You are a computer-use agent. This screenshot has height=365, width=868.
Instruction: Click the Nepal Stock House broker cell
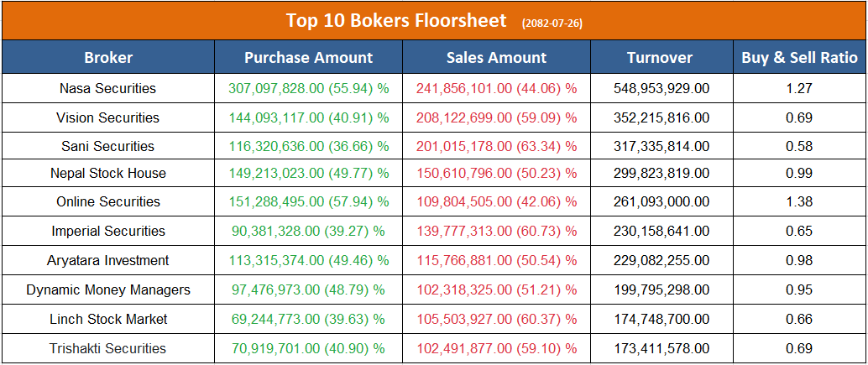pyautogui.click(x=108, y=173)
